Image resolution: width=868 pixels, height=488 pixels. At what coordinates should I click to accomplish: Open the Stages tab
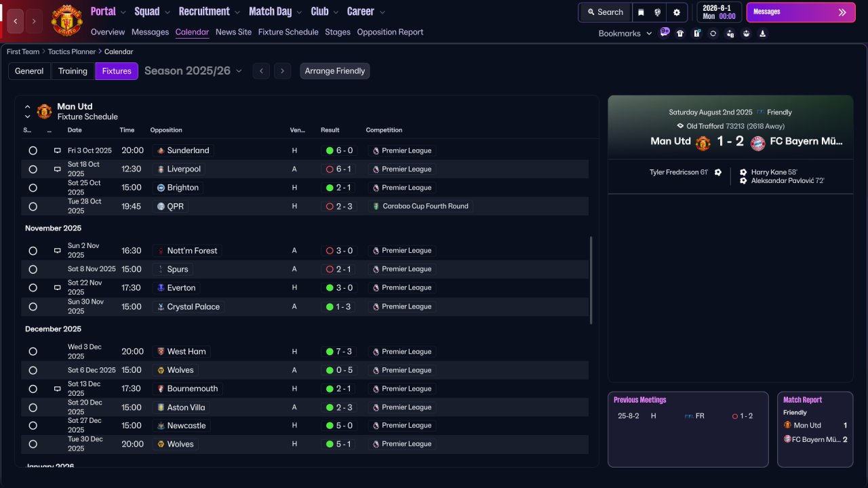click(338, 32)
